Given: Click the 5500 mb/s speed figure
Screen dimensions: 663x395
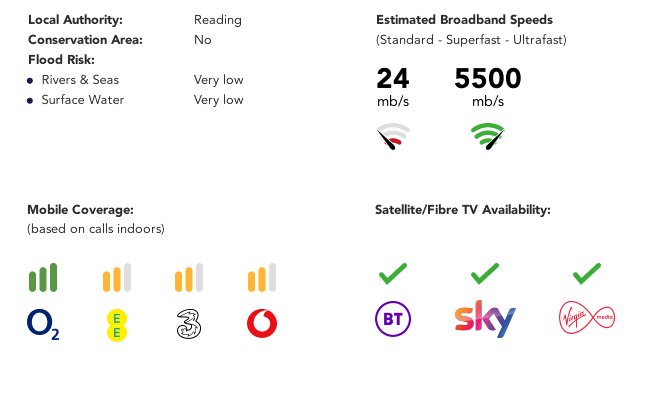Looking at the screenshot, I should coord(488,87).
